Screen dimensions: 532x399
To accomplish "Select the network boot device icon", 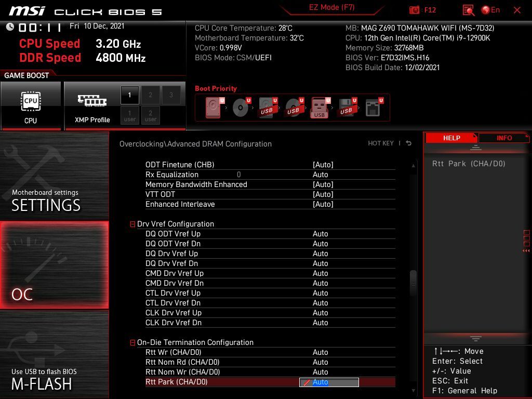I will (x=374, y=108).
